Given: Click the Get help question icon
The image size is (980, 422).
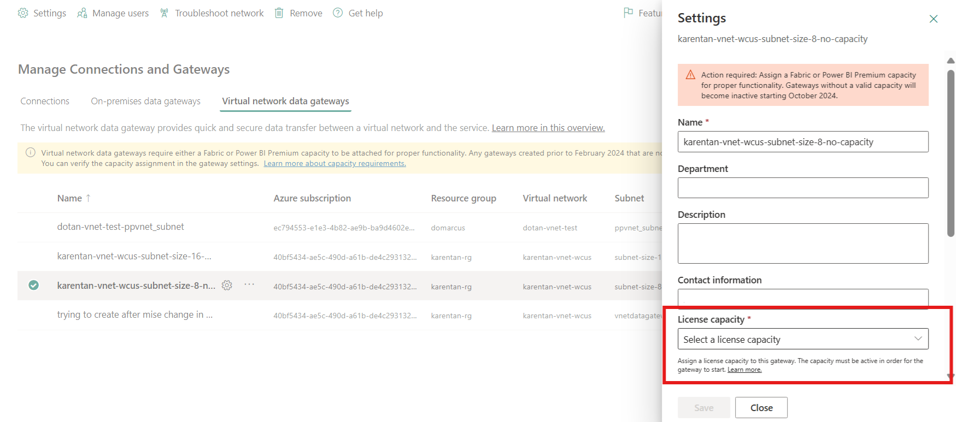Looking at the screenshot, I should coord(338,13).
